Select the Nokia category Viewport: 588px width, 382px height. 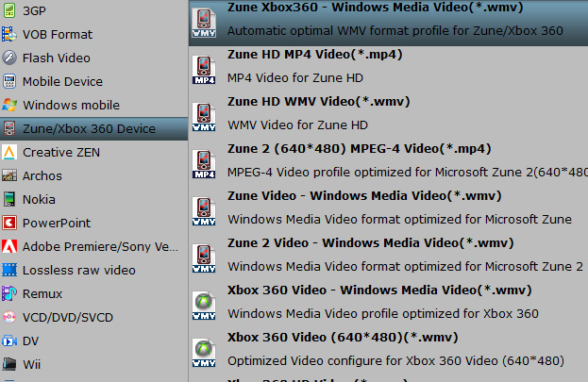click(93, 199)
